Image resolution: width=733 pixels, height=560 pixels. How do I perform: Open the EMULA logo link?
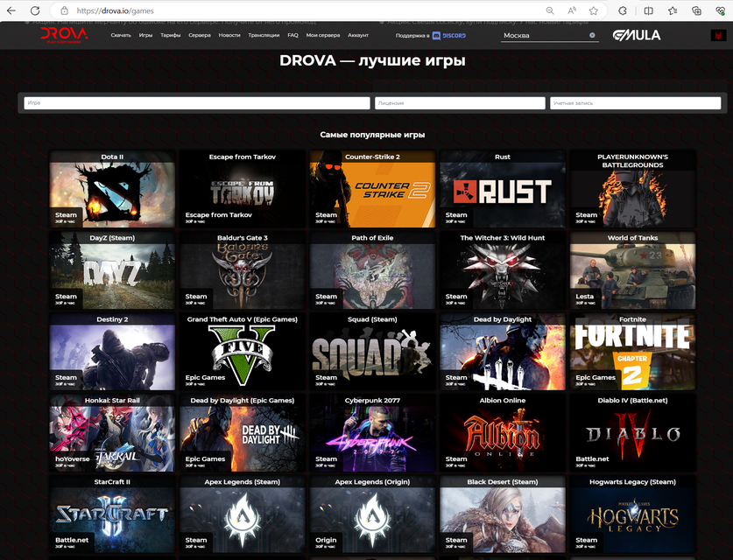tap(637, 35)
